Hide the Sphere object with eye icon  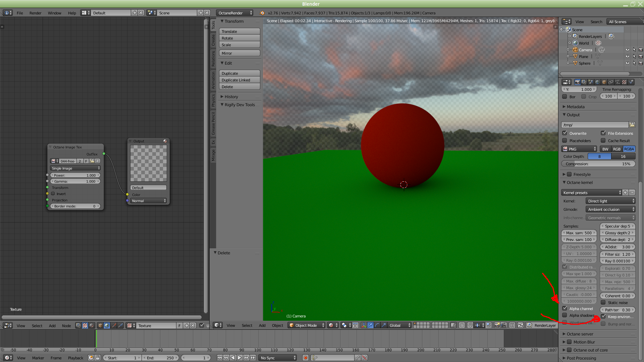pyautogui.click(x=627, y=63)
